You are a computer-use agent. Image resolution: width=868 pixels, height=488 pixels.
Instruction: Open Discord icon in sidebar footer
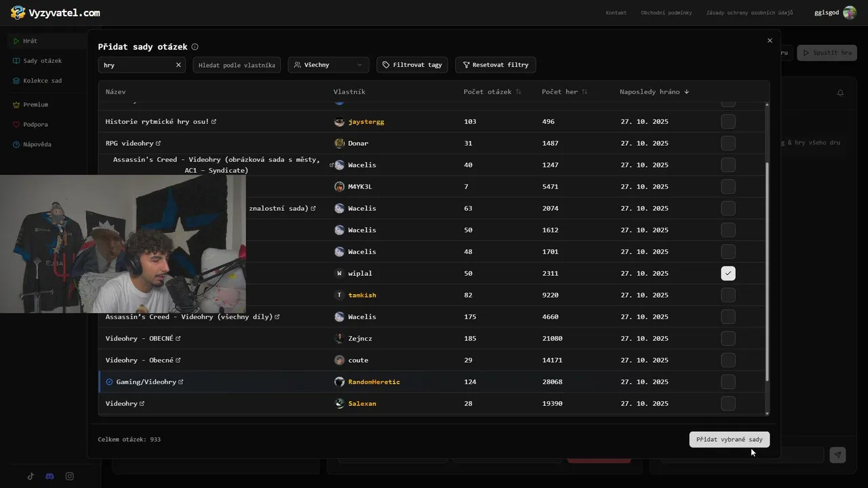tap(50, 476)
